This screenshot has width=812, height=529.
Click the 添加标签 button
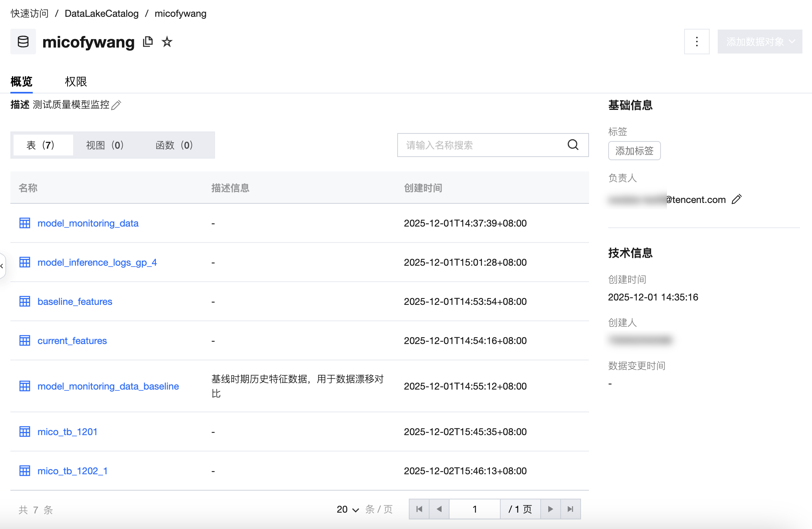click(634, 151)
